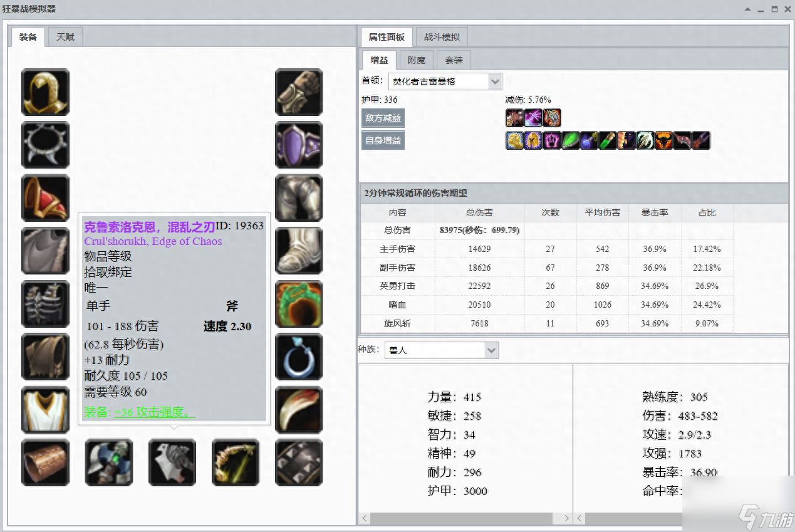Click the 敌方减益 button
This screenshot has height=532, width=795.
point(383,118)
